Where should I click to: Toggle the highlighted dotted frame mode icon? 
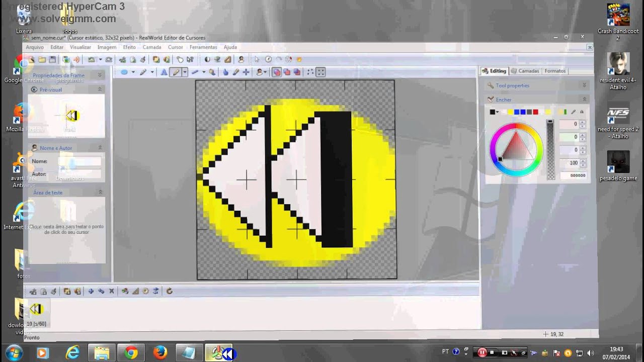coord(321,72)
